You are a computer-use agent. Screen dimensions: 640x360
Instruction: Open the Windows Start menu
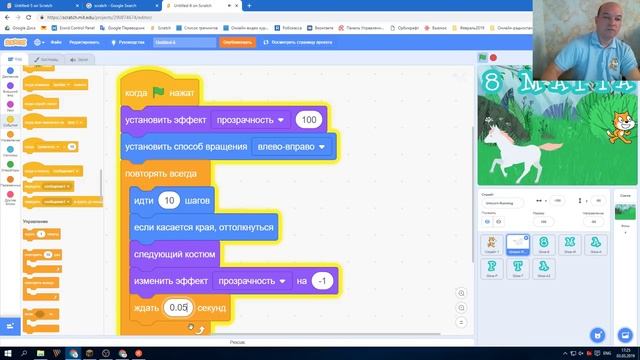pos(7,353)
